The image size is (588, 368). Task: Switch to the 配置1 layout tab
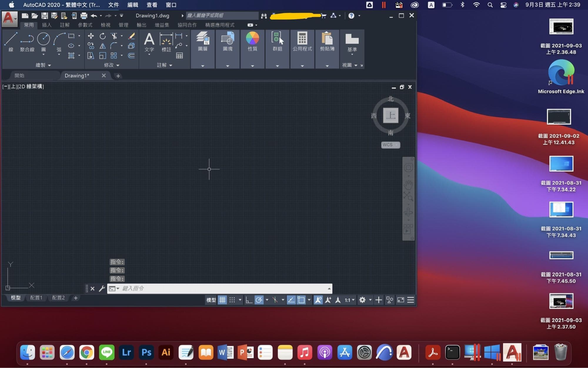[36, 298]
